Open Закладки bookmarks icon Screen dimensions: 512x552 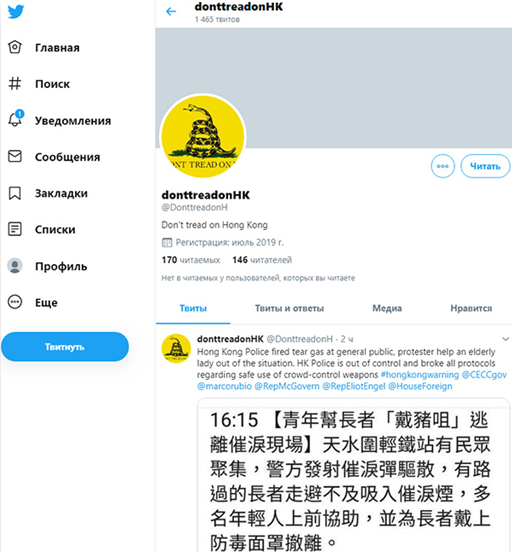(x=15, y=193)
